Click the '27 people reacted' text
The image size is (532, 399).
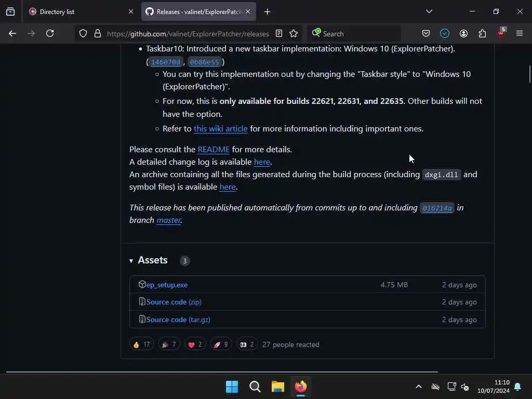pos(291,344)
